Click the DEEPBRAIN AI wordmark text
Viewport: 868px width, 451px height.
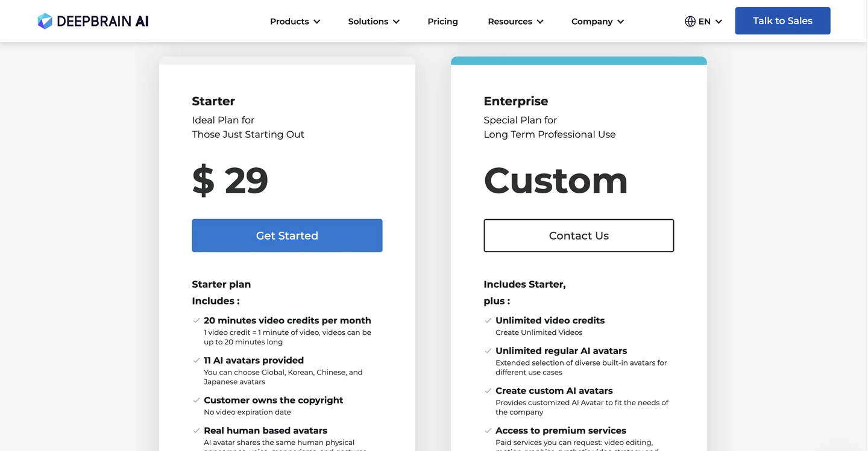coord(102,21)
